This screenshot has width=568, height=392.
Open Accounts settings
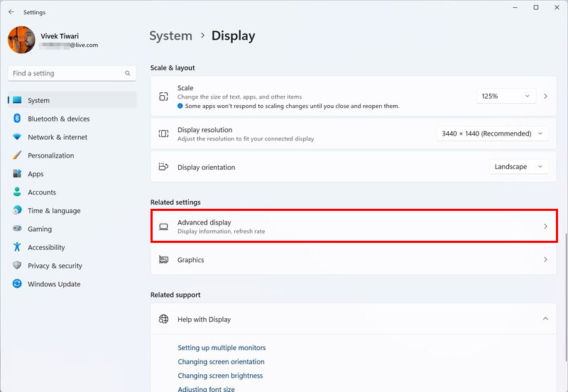(72, 192)
